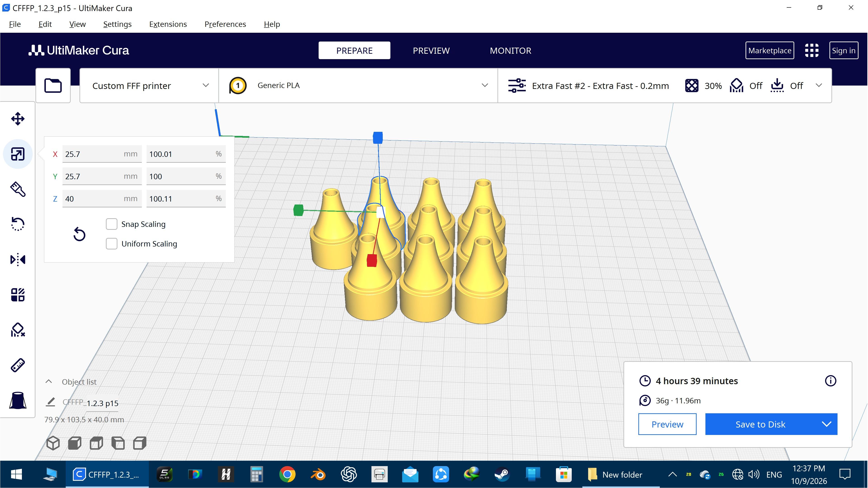Expand the print settings profile panel
Image resolution: width=868 pixels, height=488 pixels.
click(x=665, y=86)
